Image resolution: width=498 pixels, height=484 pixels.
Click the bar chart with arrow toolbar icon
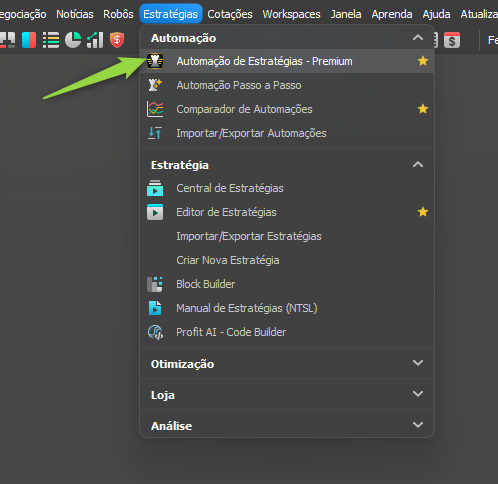coord(95,40)
